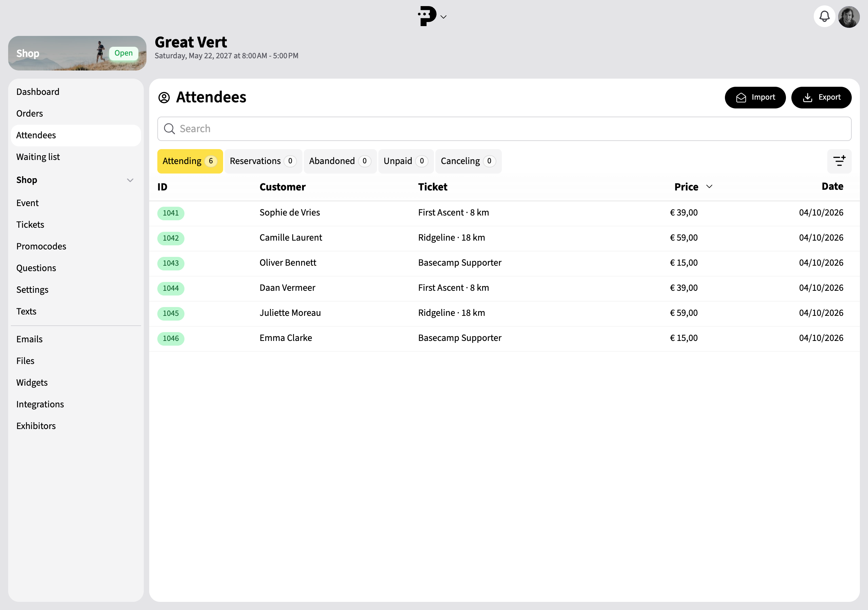Click the P logo at top

[x=427, y=16]
